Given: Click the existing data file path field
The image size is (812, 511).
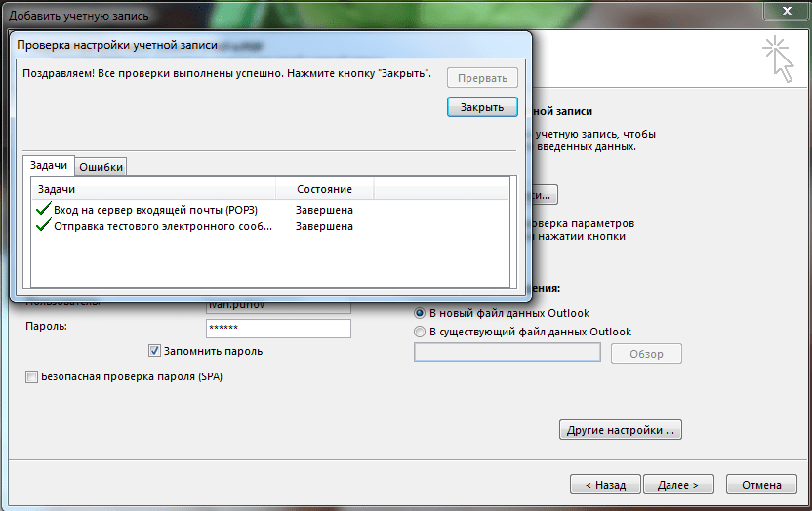Looking at the screenshot, I should click(x=507, y=352).
